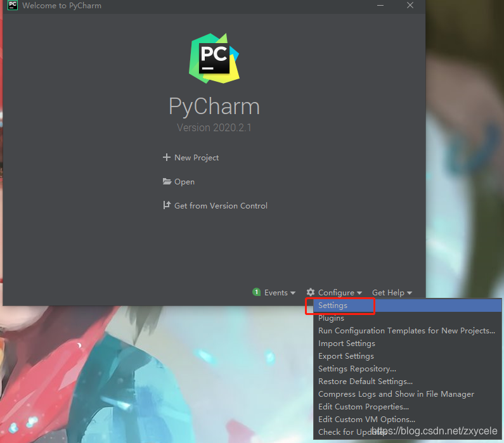Select Settings in the Configure menu
Image resolution: width=504 pixels, height=443 pixels.
click(407, 305)
